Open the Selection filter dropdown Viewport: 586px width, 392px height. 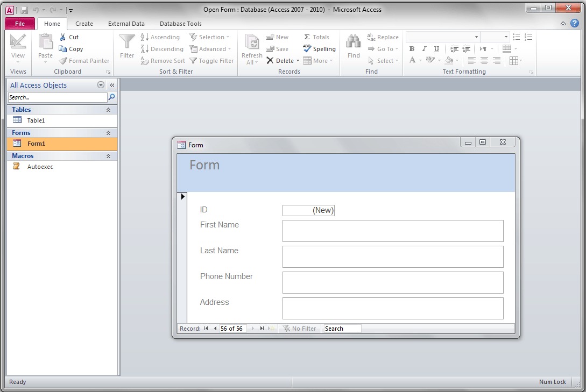[209, 37]
